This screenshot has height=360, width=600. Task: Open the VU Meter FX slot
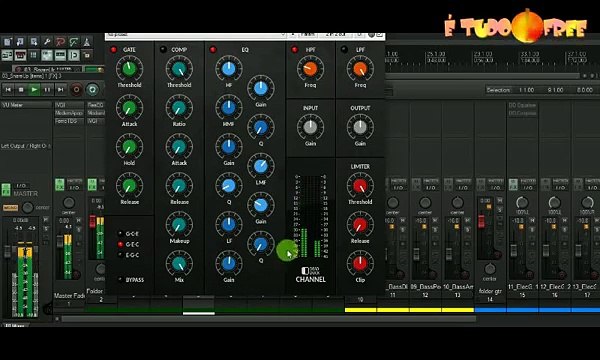pyautogui.click(x=26, y=105)
